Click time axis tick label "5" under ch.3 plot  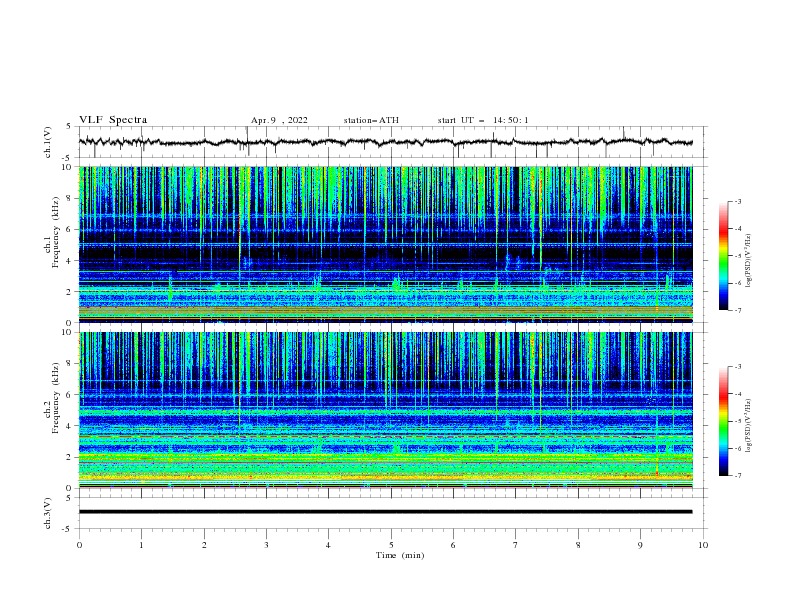[391, 545]
